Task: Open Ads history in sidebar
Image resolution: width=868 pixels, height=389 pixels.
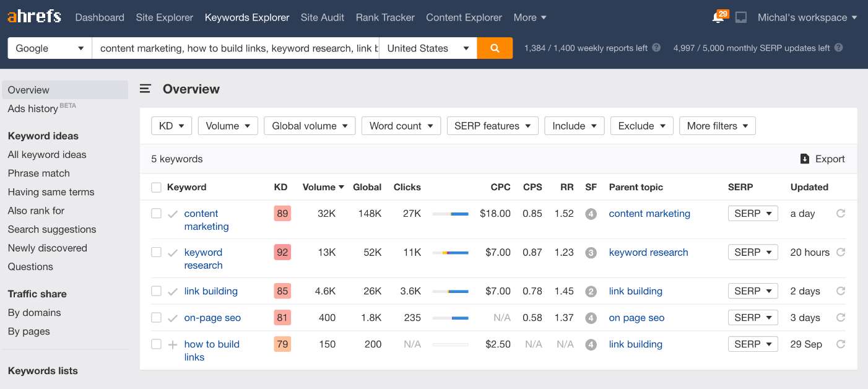Action: 33,108
